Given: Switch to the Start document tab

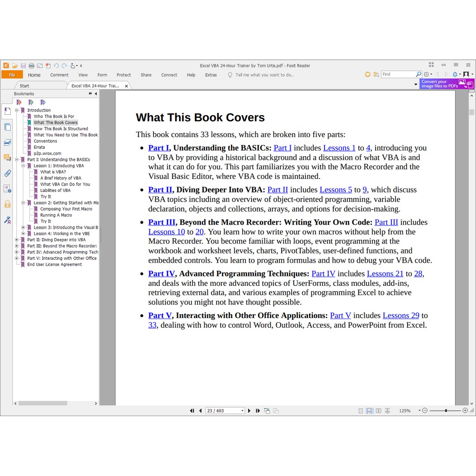Looking at the screenshot, I should 24,86.
